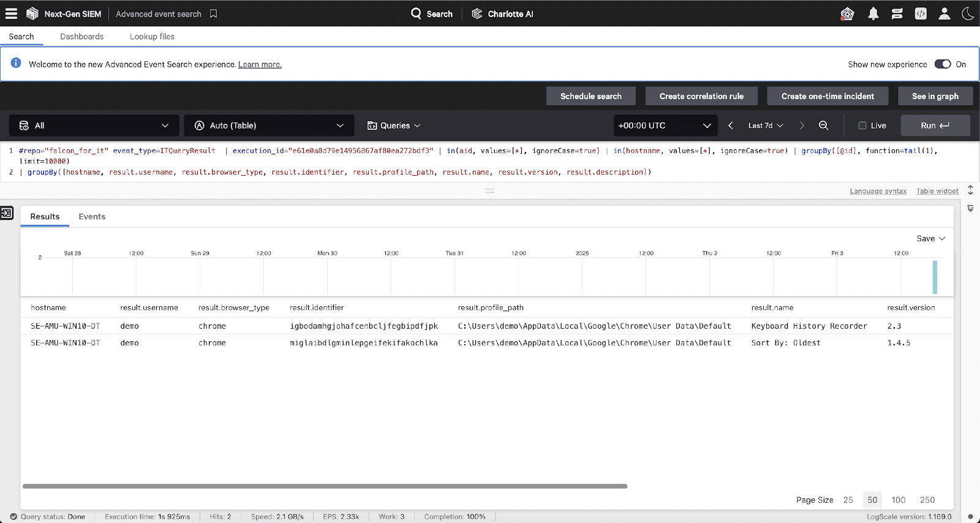980x523 pixels.
Task: Click inside the query editor line 1
Action: pos(478,151)
